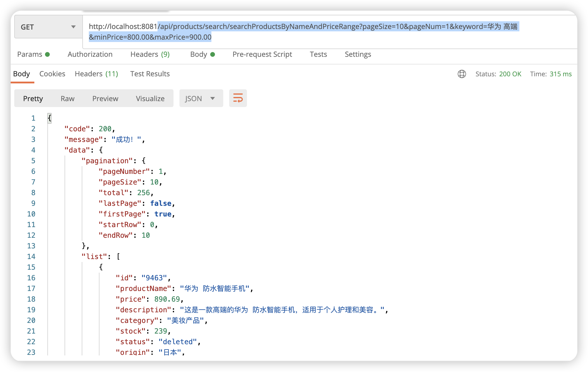The height and width of the screenshot is (372, 588).
Task: Select the request Body tab
Action: (203, 54)
